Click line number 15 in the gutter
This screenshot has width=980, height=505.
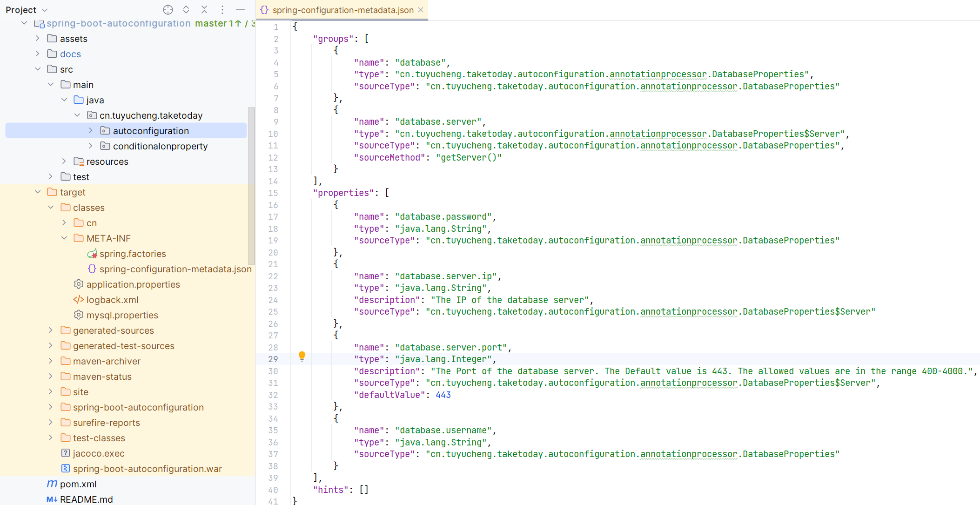[x=273, y=193]
